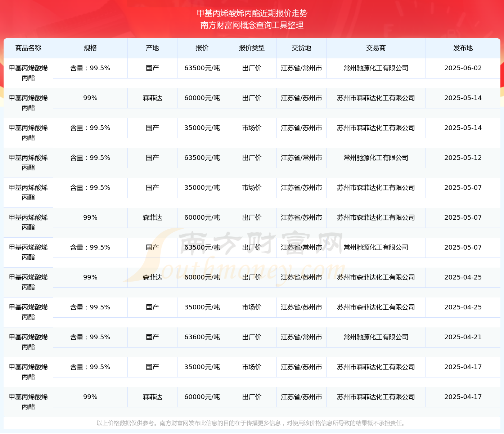Select subtitle 南方财富网概念查询工具整理
Image resolution: width=504 pixels, height=434 pixels.
(252, 25)
